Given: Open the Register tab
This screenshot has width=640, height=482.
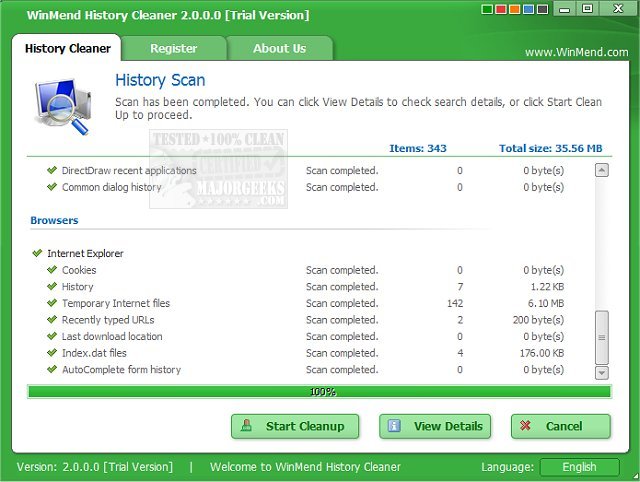Looking at the screenshot, I should (173, 48).
